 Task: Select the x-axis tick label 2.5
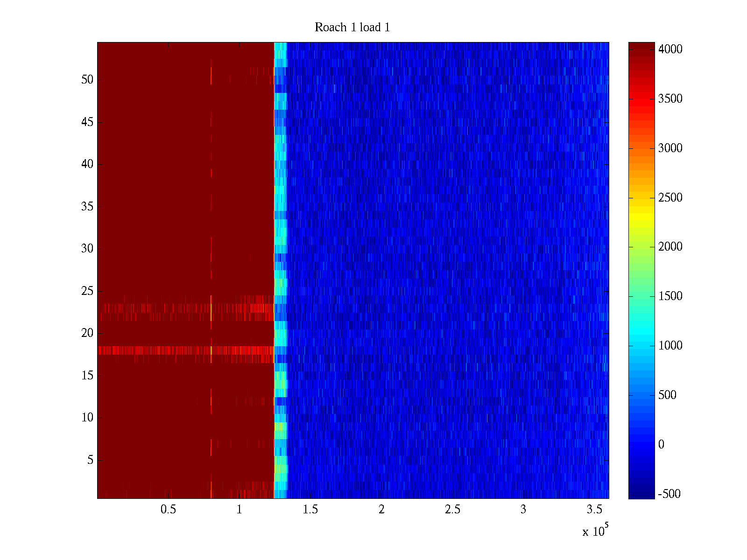452,510
